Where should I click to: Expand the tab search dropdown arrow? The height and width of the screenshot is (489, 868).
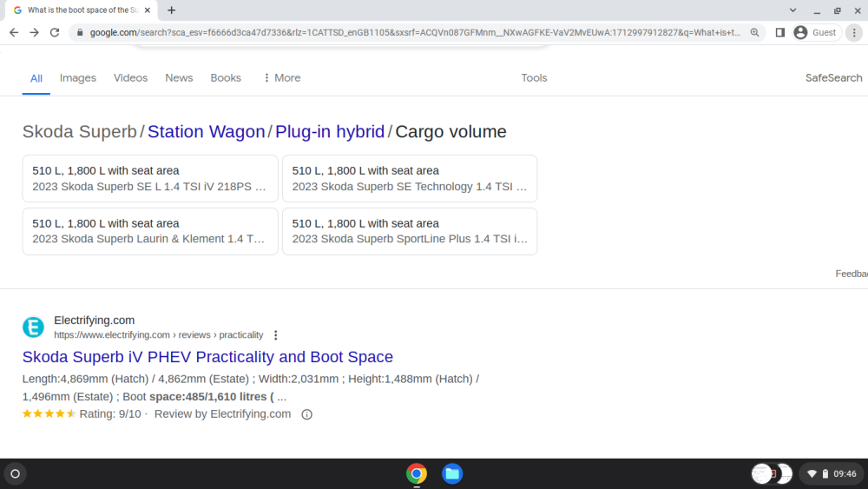click(792, 10)
